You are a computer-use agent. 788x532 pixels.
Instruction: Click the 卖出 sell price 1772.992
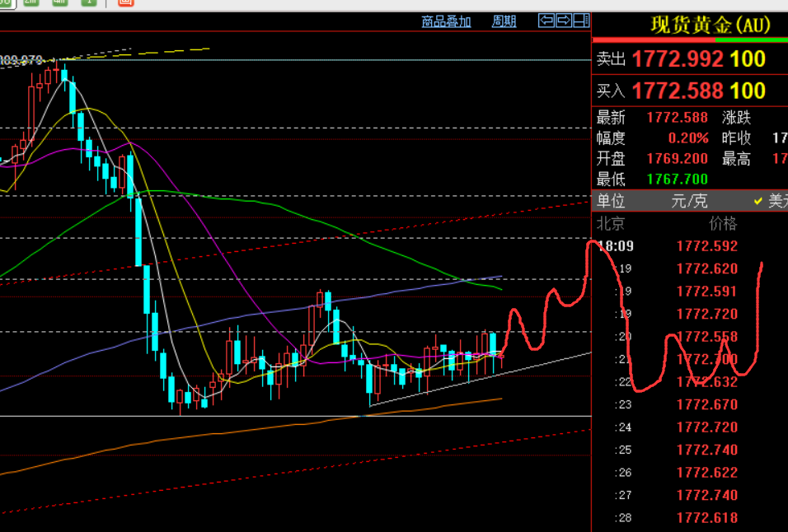pyautogui.click(x=678, y=59)
